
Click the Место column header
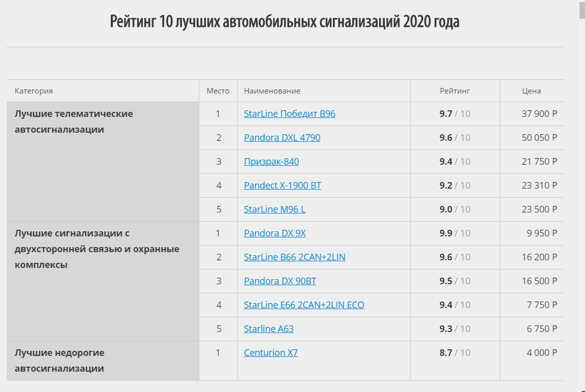218,91
